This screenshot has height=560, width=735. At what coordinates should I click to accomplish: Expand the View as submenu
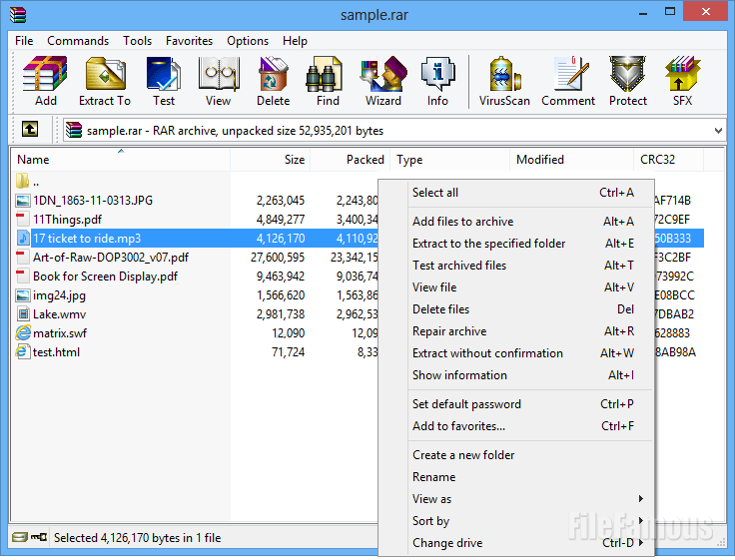pyautogui.click(x=641, y=499)
